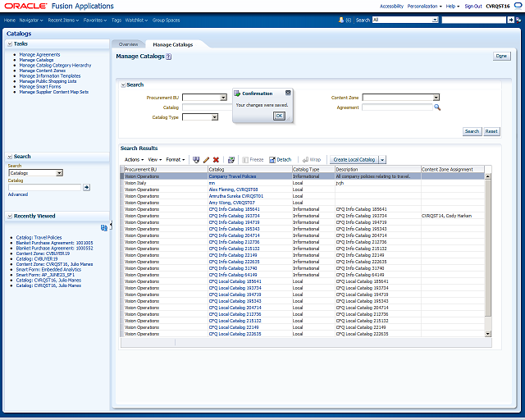Open the Favorites menu
This screenshot has width=525, height=420.
pos(95,20)
